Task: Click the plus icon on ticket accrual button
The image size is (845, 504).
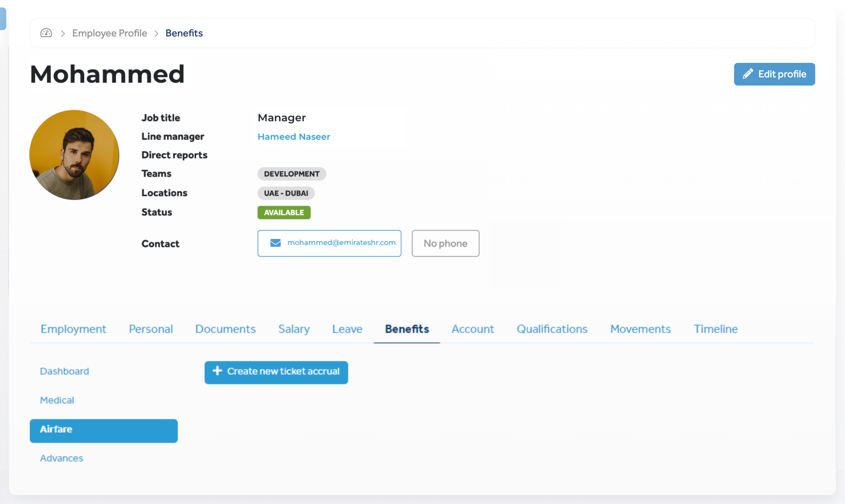Action: coord(217,371)
